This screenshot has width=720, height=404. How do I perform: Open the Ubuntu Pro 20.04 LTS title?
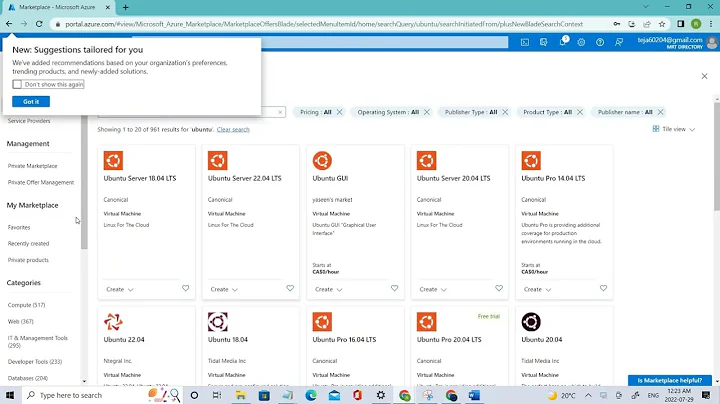(x=449, y=340)
